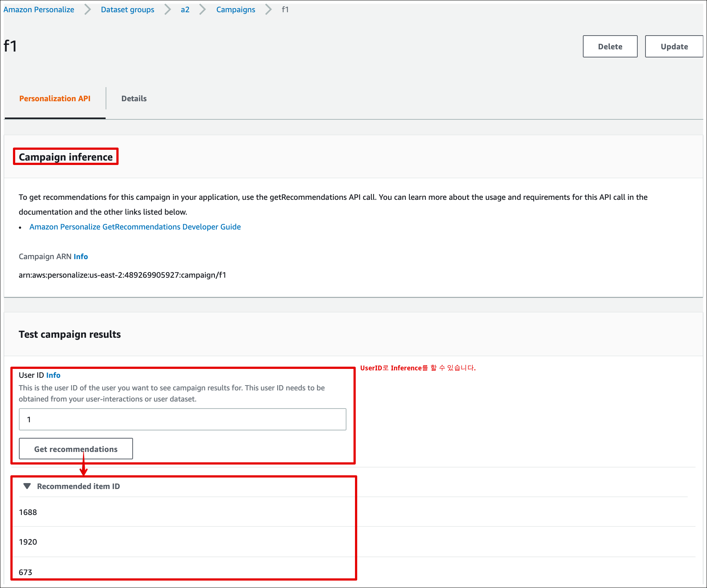This screenshot has height=588, width=707.
Task: Click the Update campaign button
Action: click(x=674, y=46)
